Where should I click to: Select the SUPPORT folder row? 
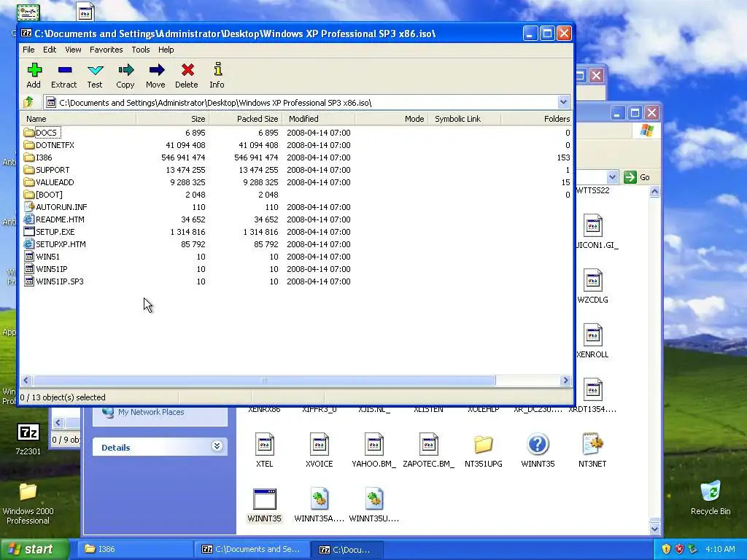pos(295,169)
